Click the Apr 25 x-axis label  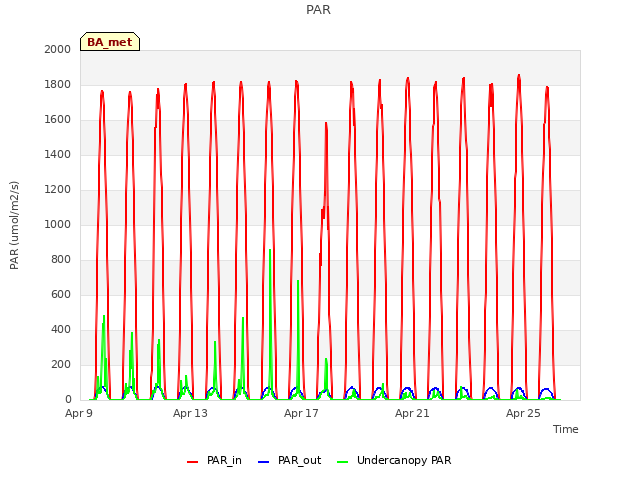pyautogui.click(x=523, y=413)
